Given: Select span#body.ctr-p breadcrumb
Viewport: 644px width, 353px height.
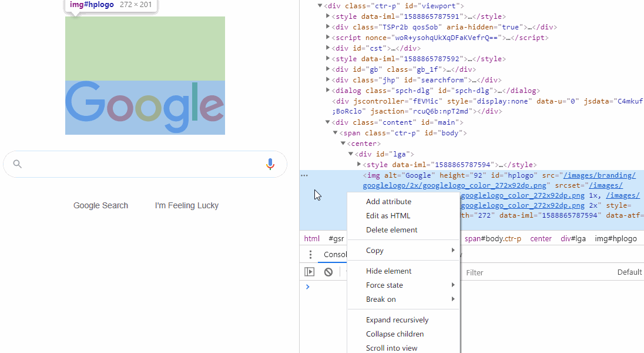Looking at the screenshot, I should point(492,239).
